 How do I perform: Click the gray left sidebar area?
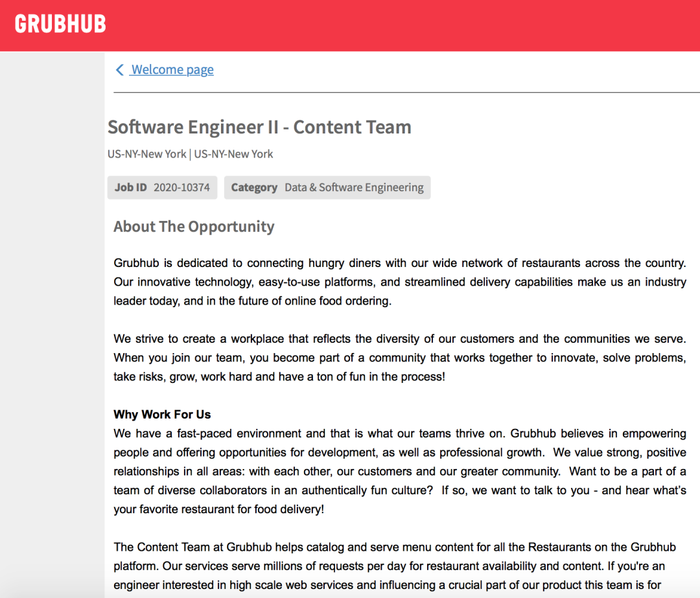(52, 324)
